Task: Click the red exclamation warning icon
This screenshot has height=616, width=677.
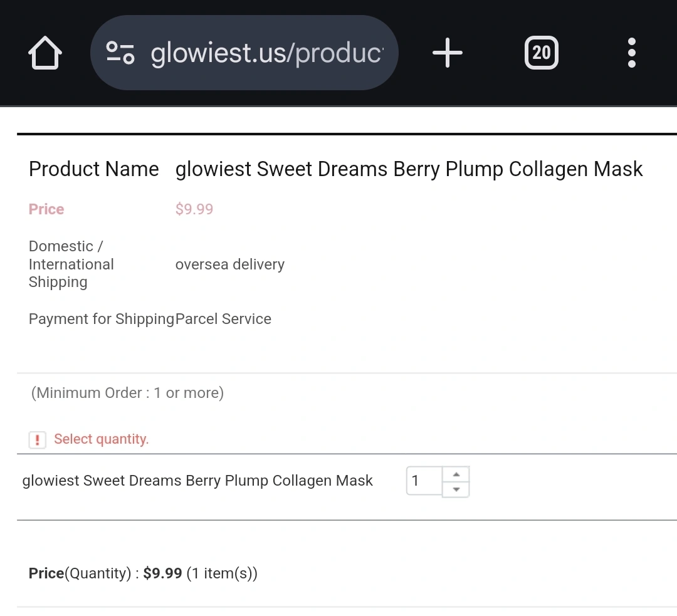Action: point(38,440)
